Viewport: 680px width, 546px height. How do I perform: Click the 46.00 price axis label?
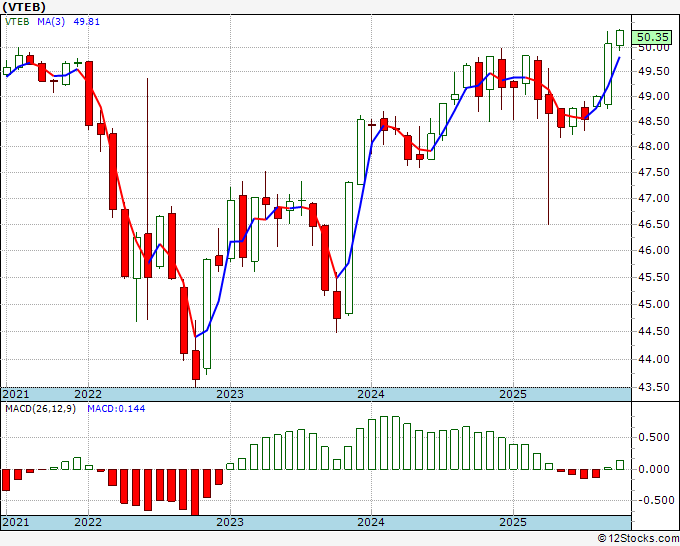click(654, 250)
